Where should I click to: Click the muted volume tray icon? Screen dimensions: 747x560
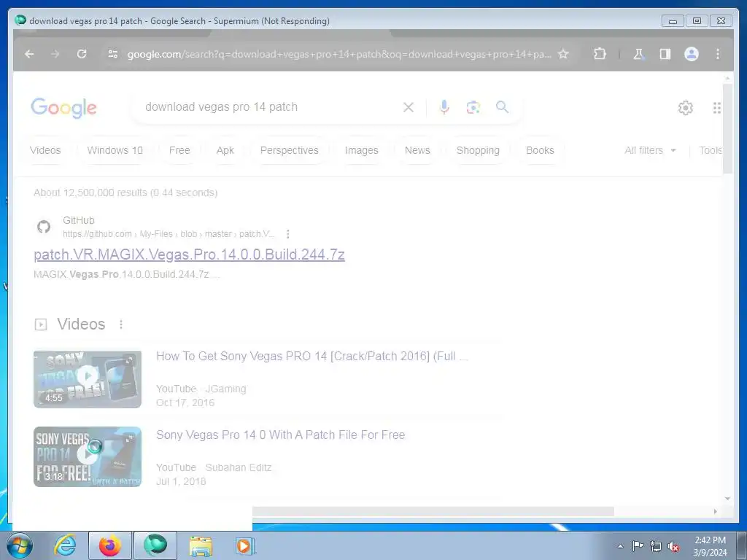pyautogui.click(x=673, y=546)
